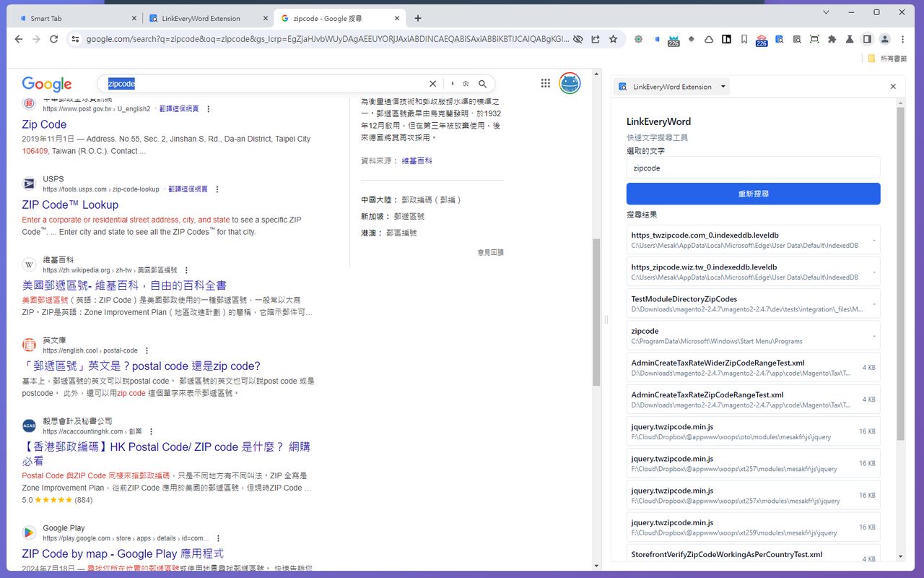This screenshot has width=924, height=578.
Task: Open more options for 維基百科 result
Action: click(186, 270)
